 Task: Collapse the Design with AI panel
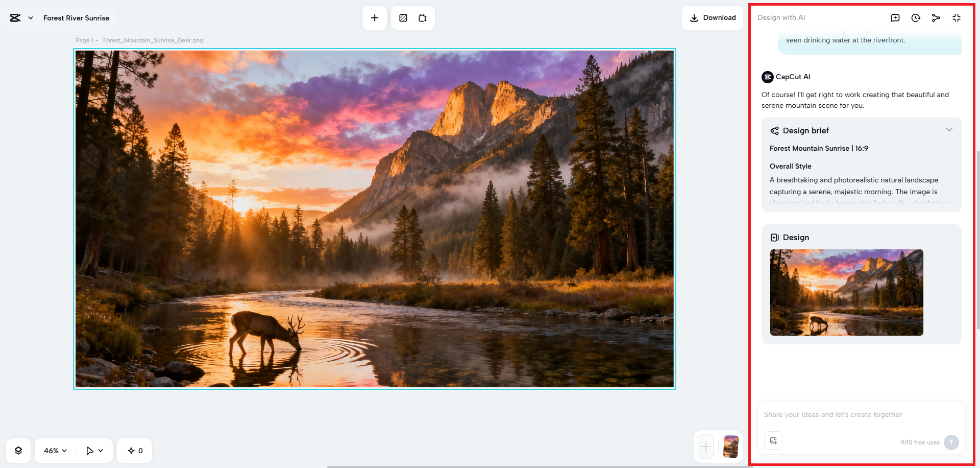[956, 17]
